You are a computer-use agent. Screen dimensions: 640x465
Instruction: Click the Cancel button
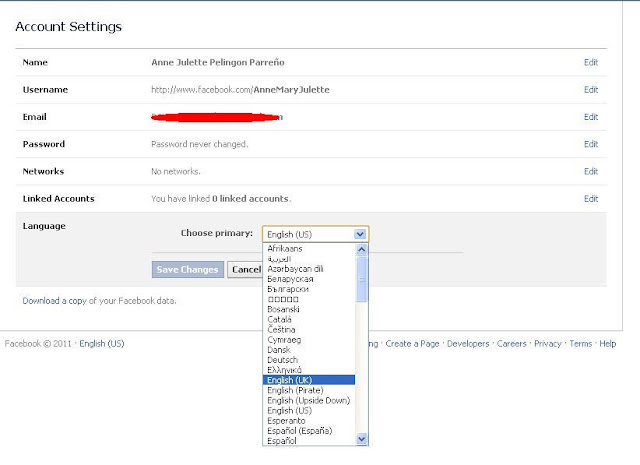[246, 269]
